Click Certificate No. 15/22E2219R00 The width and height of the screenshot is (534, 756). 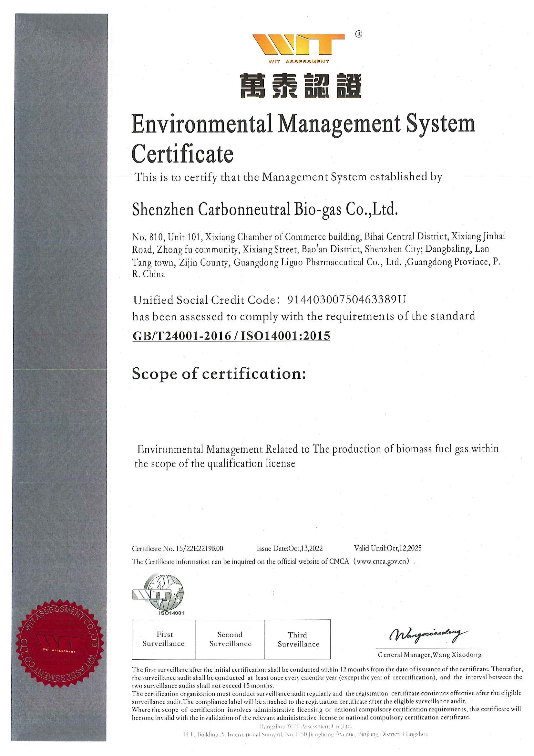click(177, 549)
